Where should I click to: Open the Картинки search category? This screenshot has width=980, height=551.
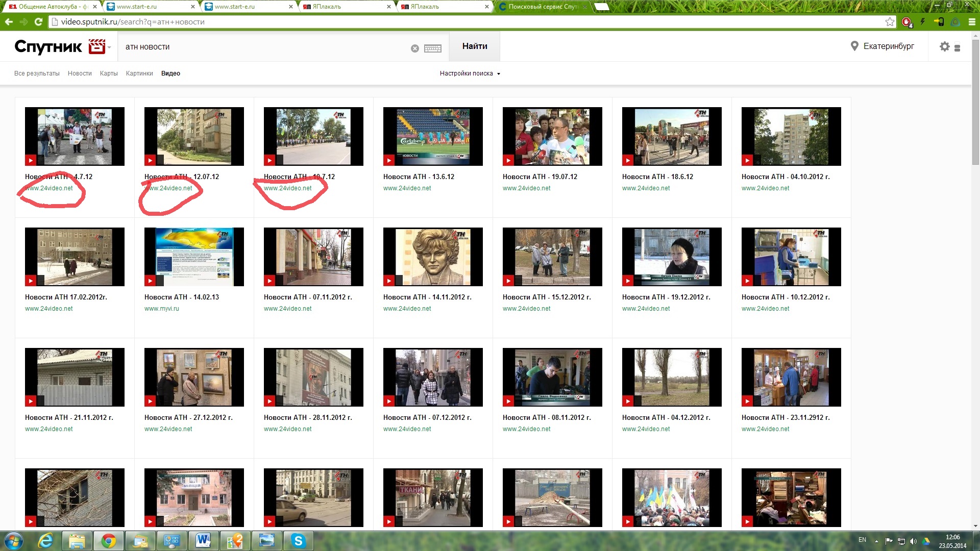point(139,73)
